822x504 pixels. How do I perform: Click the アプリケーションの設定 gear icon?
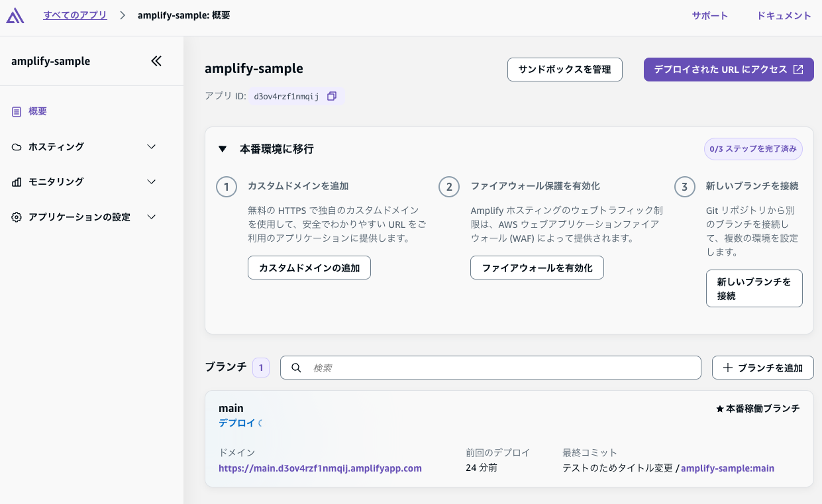coord(17,217)
